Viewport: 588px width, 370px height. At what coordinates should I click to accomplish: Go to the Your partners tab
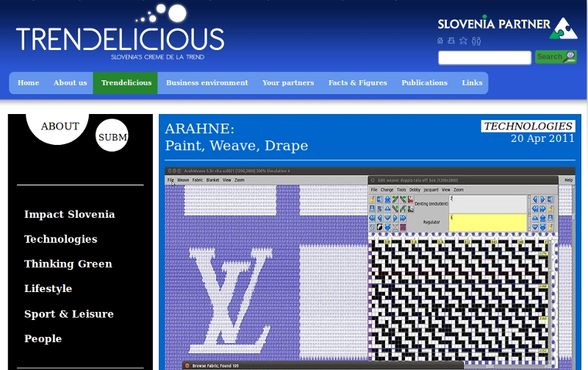click(x=288, y=83)
